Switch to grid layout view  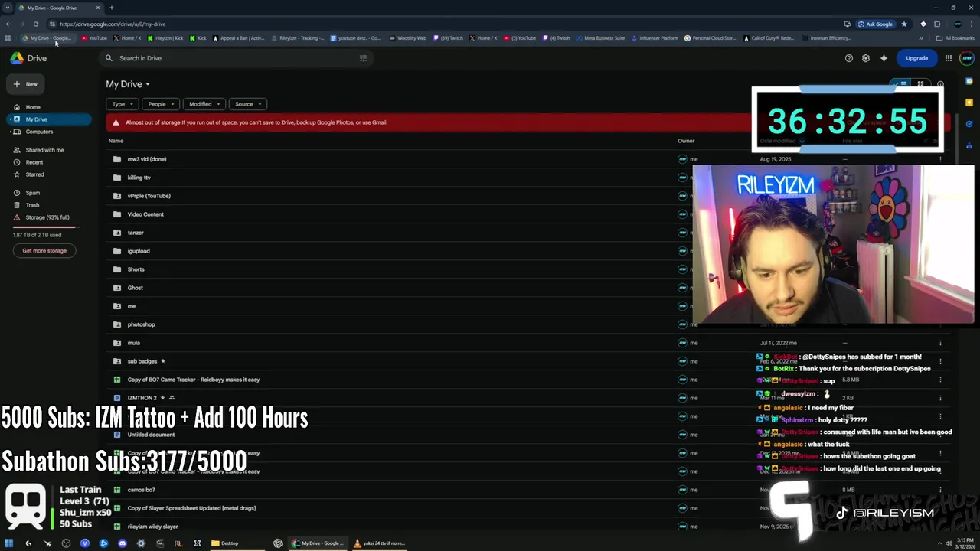[920, 84]
